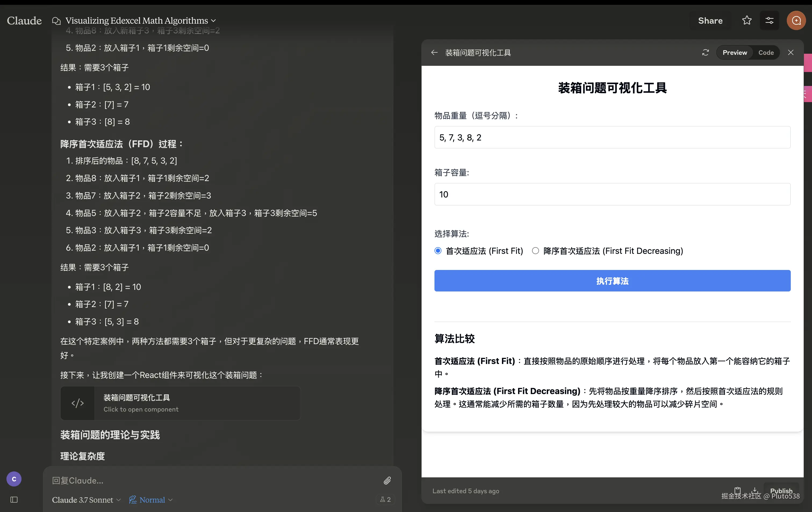
Task: Select First Fit radio button
Action: 438,251
